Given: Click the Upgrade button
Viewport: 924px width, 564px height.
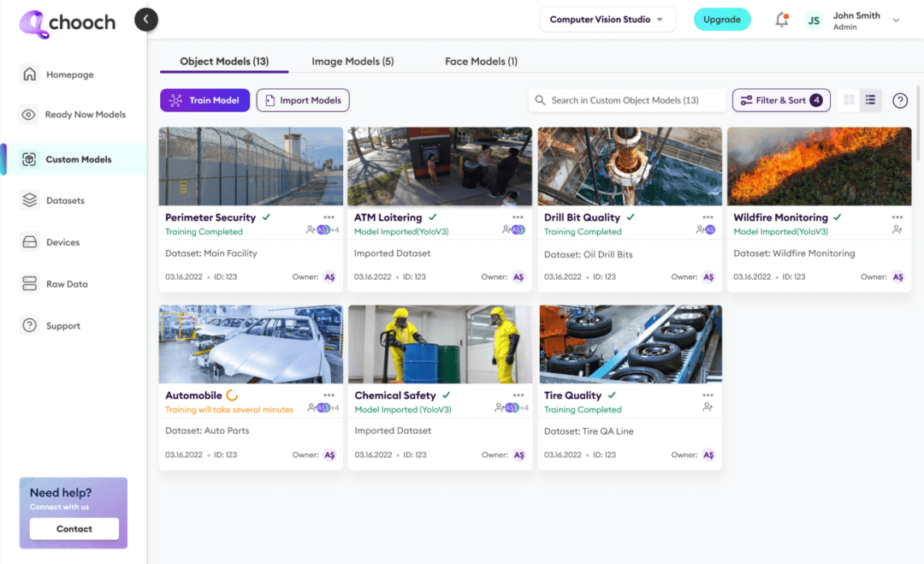Looking at the screenshot, I should point(721,20).
